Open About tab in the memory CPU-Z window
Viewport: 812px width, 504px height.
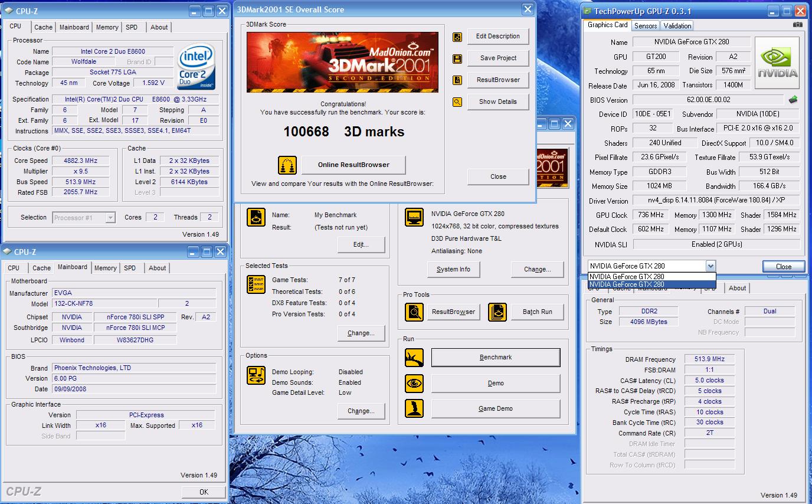pos(737,288)
